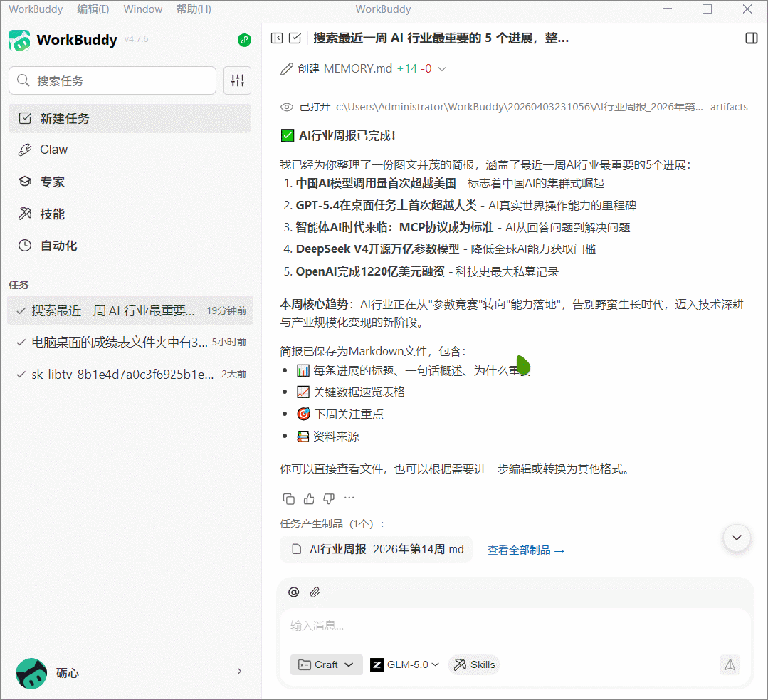Open the 编辑(E) menu
This screenshot has height=700, width=768.
coord(93,9)
